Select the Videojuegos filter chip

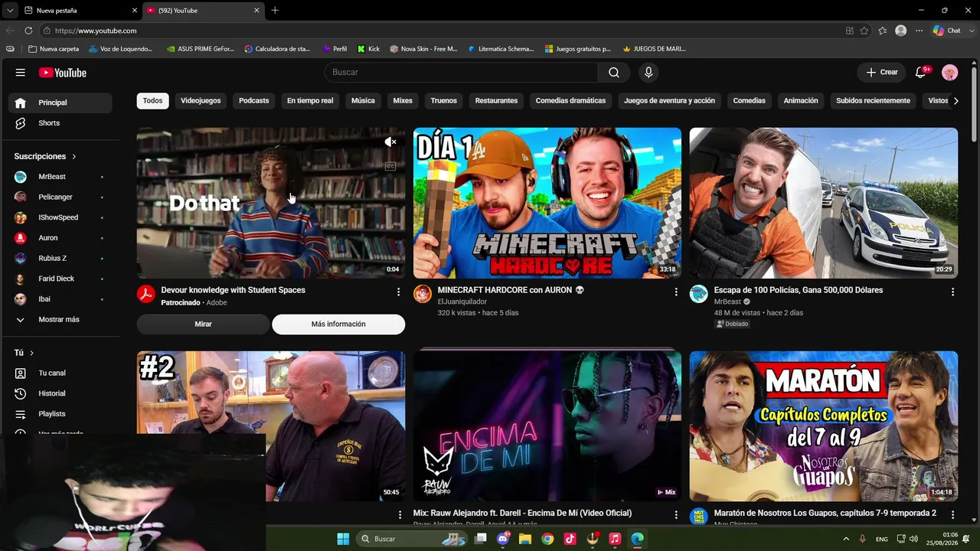pyautogui.click(x=201, y=101)
